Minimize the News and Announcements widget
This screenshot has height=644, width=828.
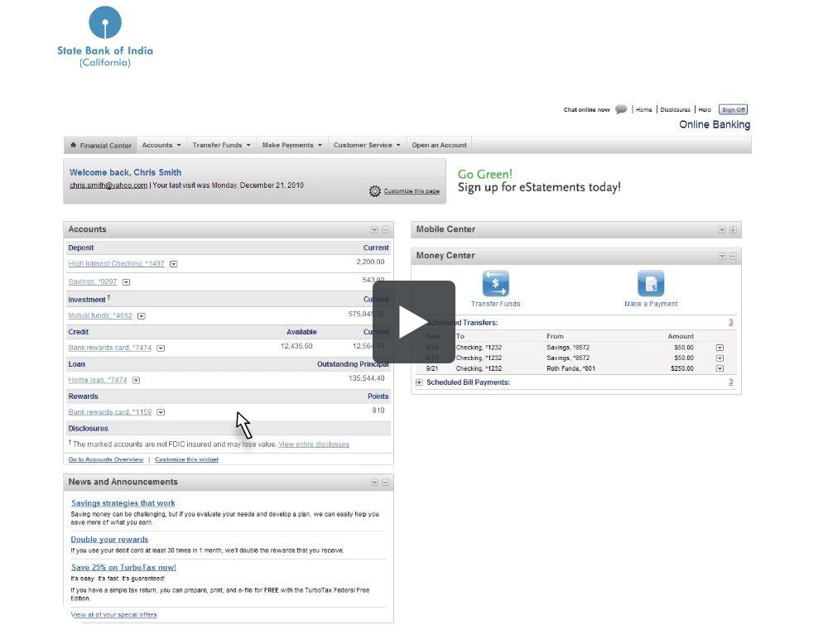coord(385,483)
